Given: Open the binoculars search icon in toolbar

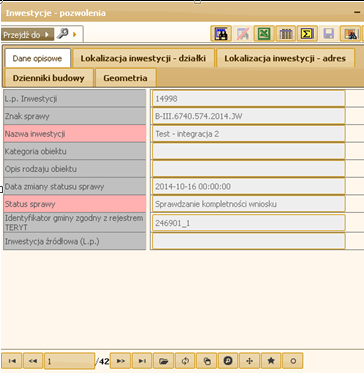Looking at the screenshot, I should [x=221, y=34].
